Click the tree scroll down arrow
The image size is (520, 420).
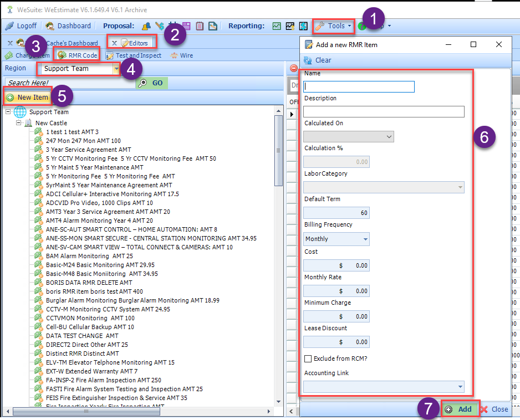pos(278,402)
